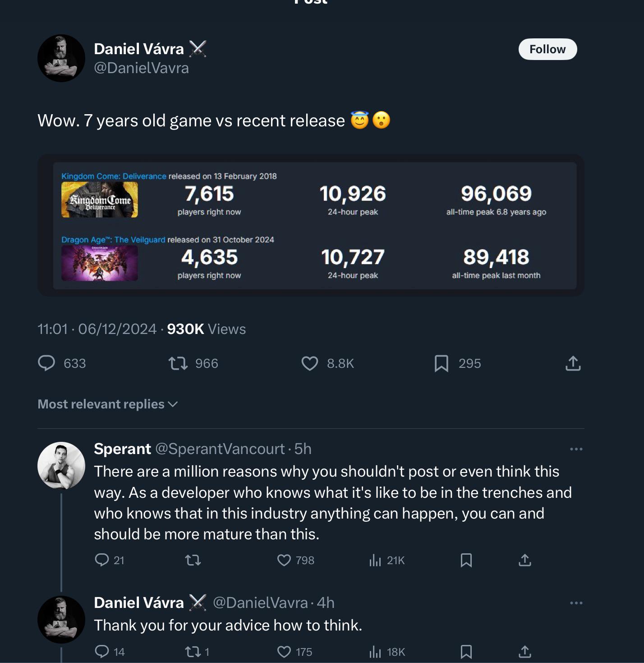Share the main post using the share icon
This screenshot has height=663, width=644.
pyautogui.click(x=573, y=363)
